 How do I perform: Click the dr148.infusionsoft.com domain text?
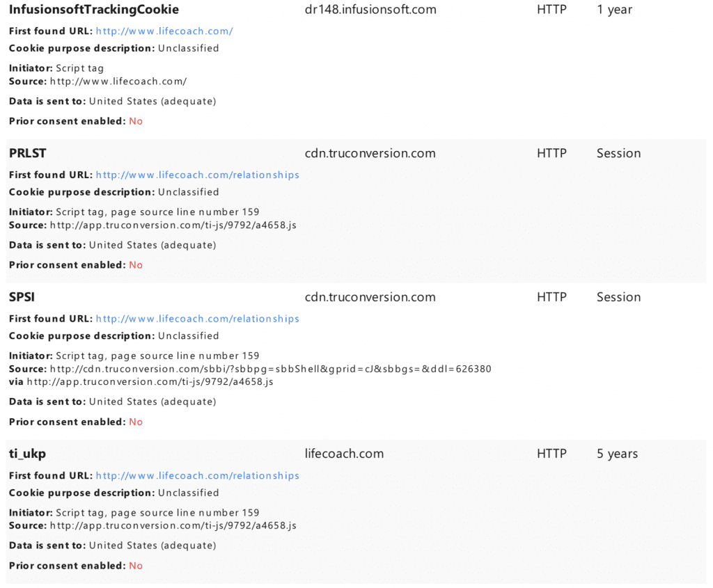tap(370, 10)
